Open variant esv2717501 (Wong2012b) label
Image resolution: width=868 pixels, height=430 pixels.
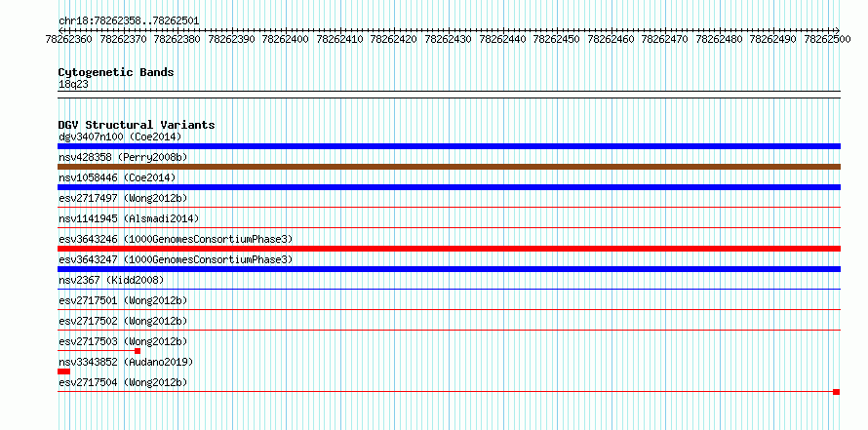coord(123,300)
